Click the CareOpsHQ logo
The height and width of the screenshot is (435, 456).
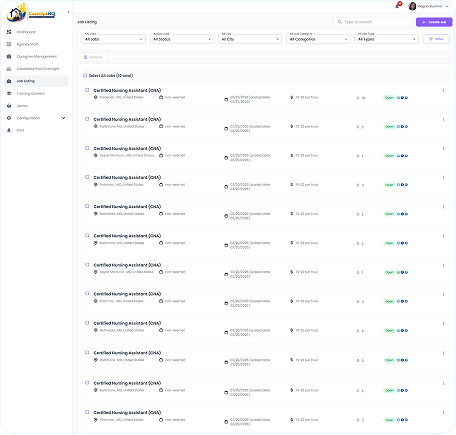(x=31, y=13)
